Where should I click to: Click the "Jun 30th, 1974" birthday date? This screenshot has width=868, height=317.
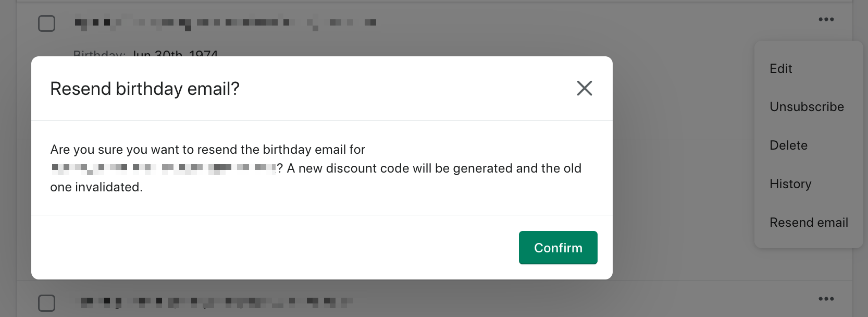point(175,53)
